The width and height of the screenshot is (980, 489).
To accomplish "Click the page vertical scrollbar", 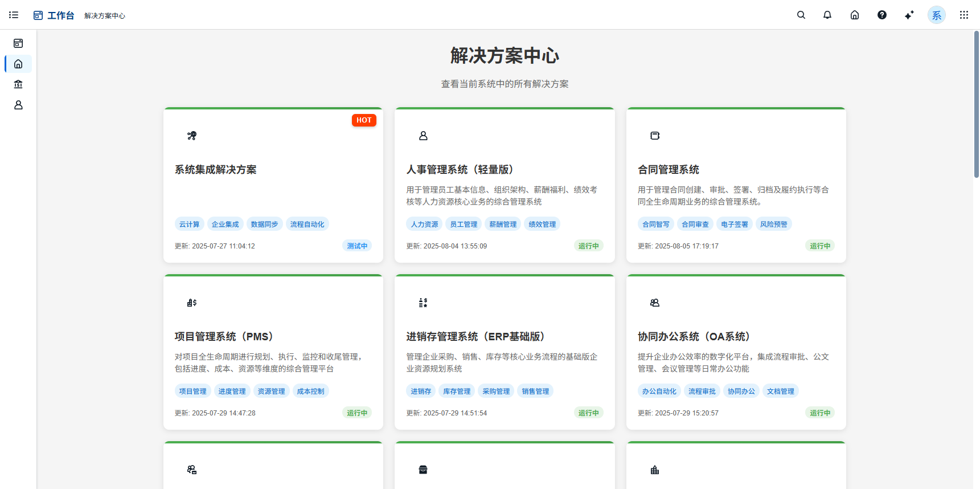I will tap(976, 105).
